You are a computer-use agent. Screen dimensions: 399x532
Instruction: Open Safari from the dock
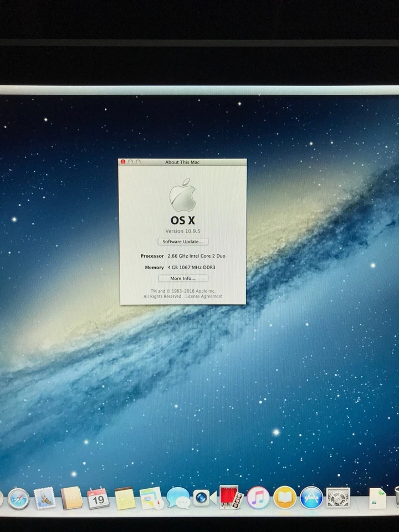[x=18, y=498]
